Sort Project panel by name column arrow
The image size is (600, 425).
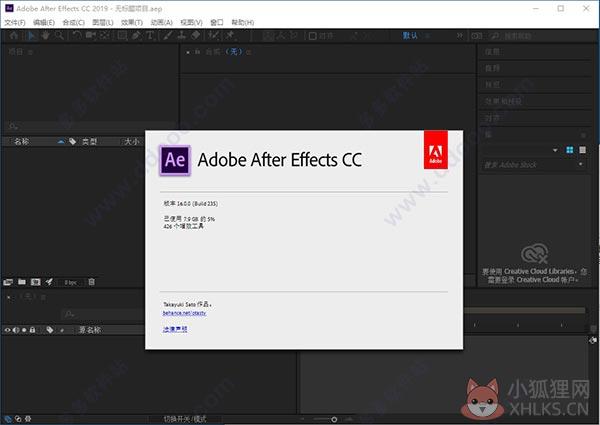coord(60,142)
